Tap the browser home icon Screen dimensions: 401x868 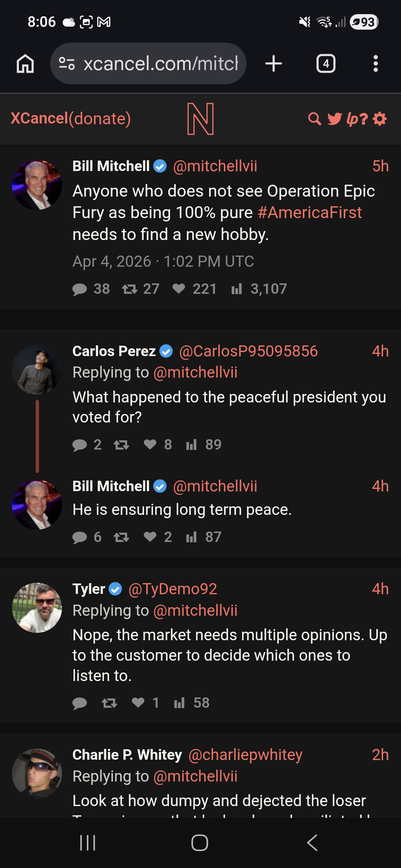click(x=25, y=63)
